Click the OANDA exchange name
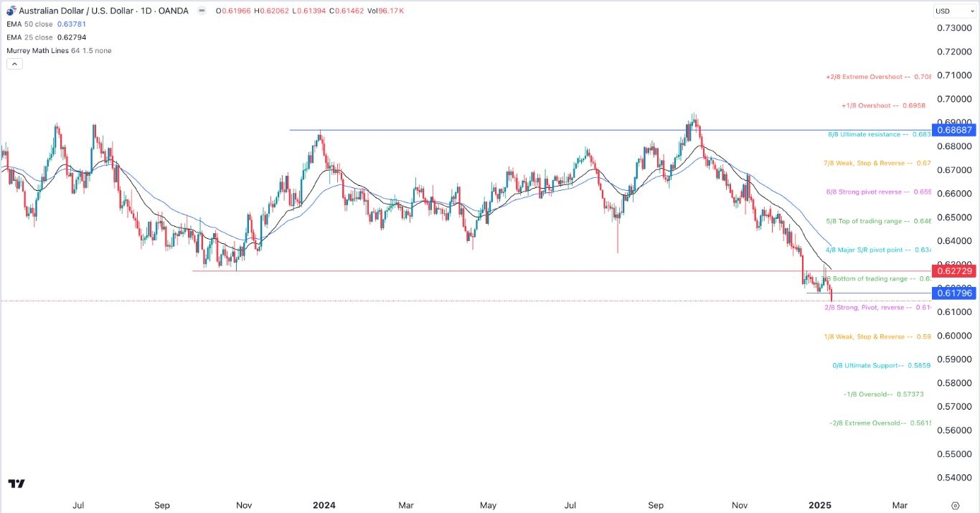 click(172, 10)
